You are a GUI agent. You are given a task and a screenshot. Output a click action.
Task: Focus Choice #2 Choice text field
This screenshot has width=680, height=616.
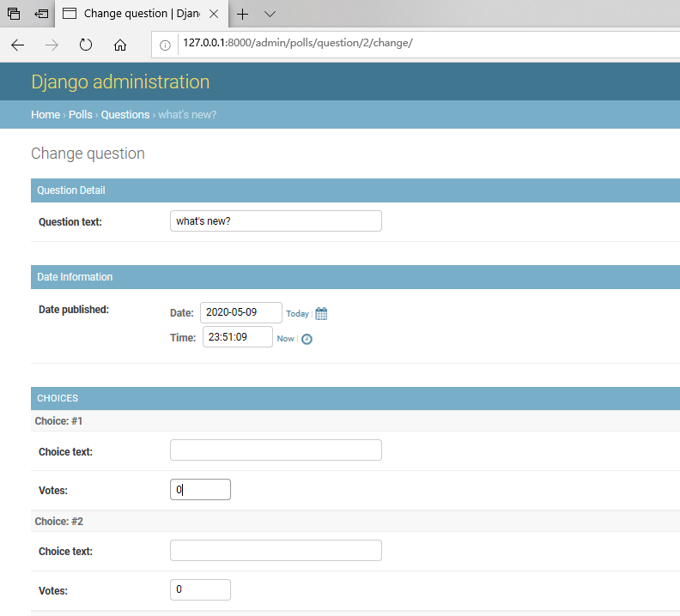[x=276, y=550]
